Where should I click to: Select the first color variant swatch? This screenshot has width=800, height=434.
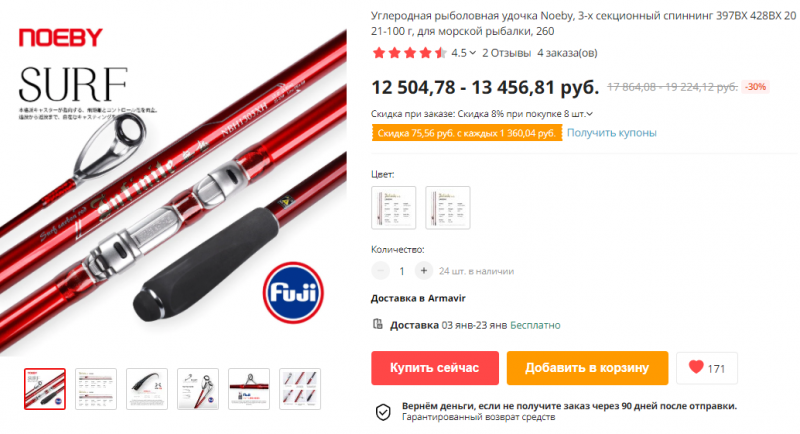393,208
